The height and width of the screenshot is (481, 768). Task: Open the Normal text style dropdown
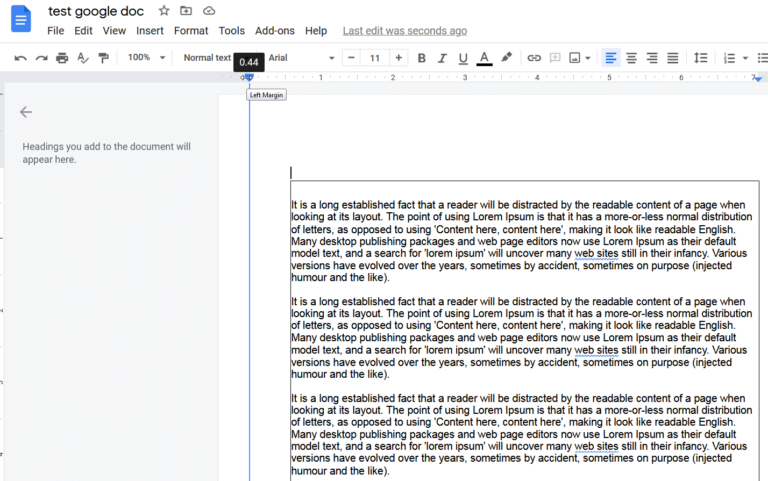pyautogui.click(x=207, y=58)
